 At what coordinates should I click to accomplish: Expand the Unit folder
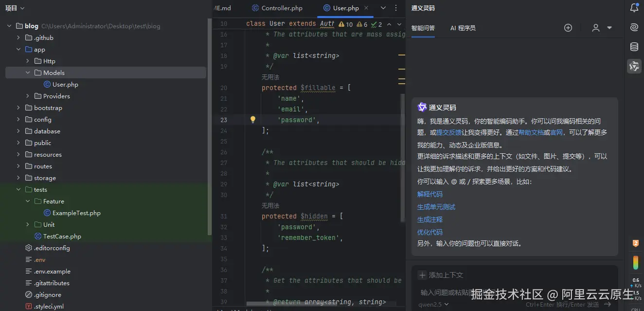(x=28, y=224)
